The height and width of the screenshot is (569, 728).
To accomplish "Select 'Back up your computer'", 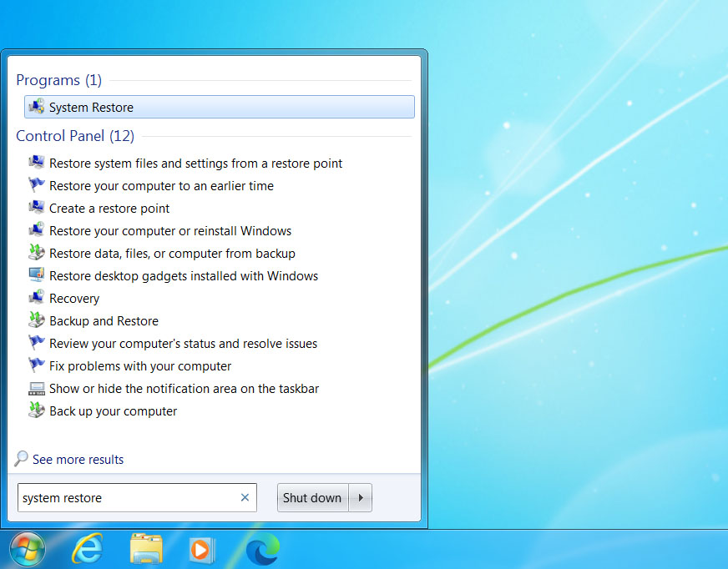I will [113, 411].
